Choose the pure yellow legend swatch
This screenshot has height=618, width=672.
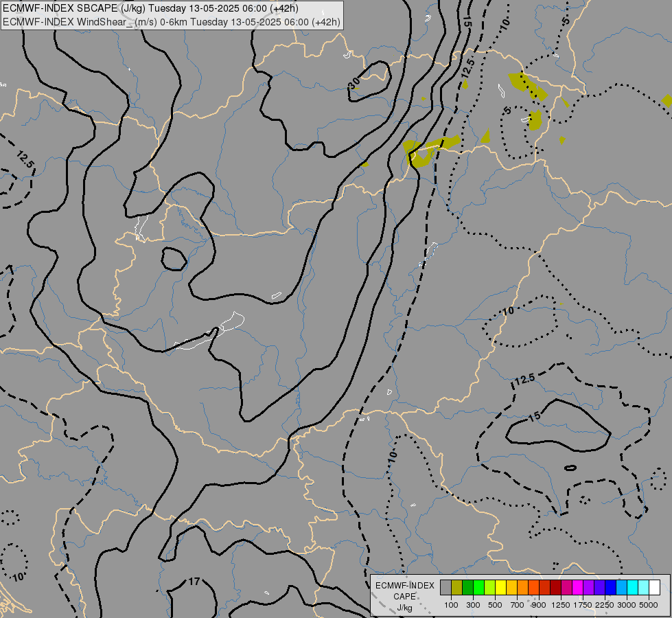pos(500,587)
